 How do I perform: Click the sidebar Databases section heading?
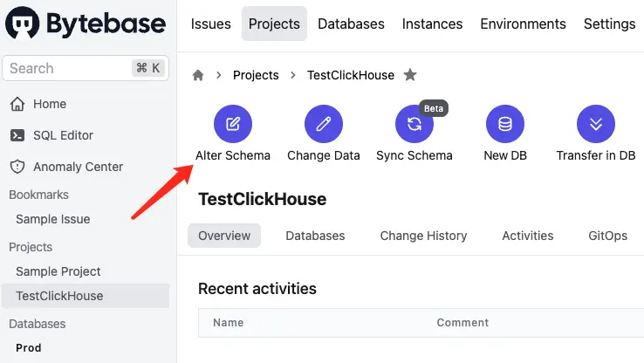(38, 324)
